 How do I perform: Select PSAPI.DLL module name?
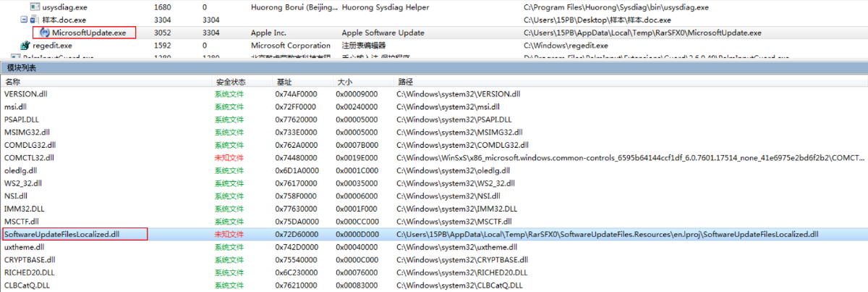tap(22, 120)
